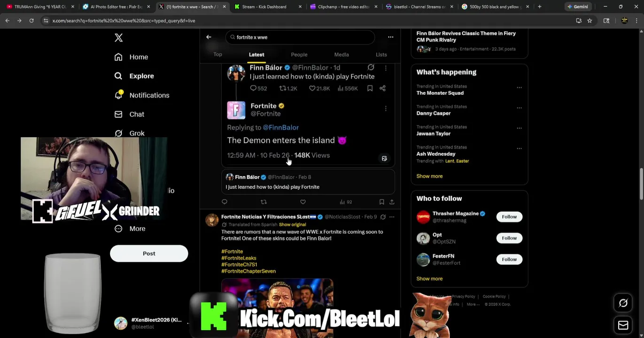644x338 pixels.
Task: Open floating messages envelope button
Action: (x=623, y=325)
